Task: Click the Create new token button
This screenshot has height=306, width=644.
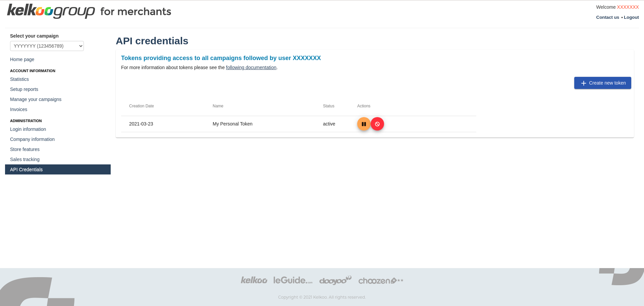Action: pos(602,83)
